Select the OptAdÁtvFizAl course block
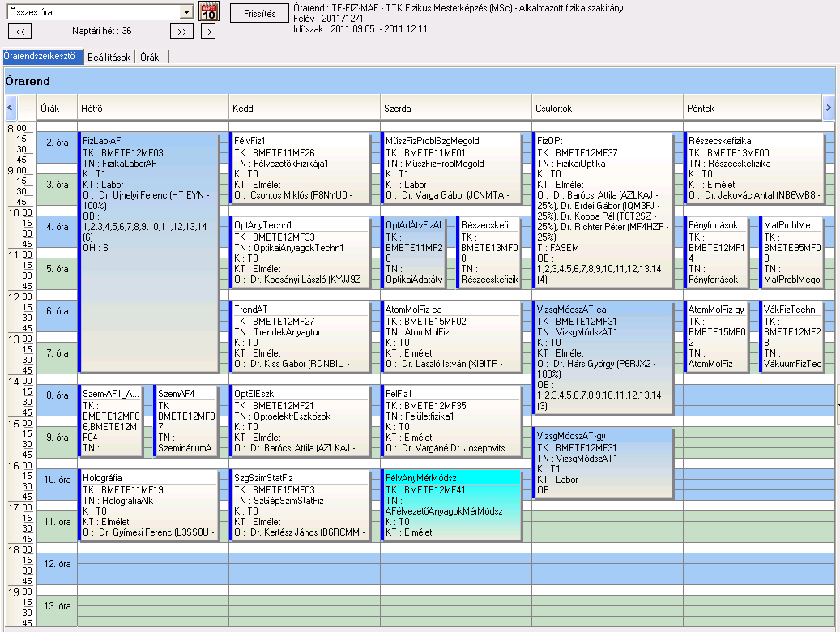840x632 pixels. 414,252
